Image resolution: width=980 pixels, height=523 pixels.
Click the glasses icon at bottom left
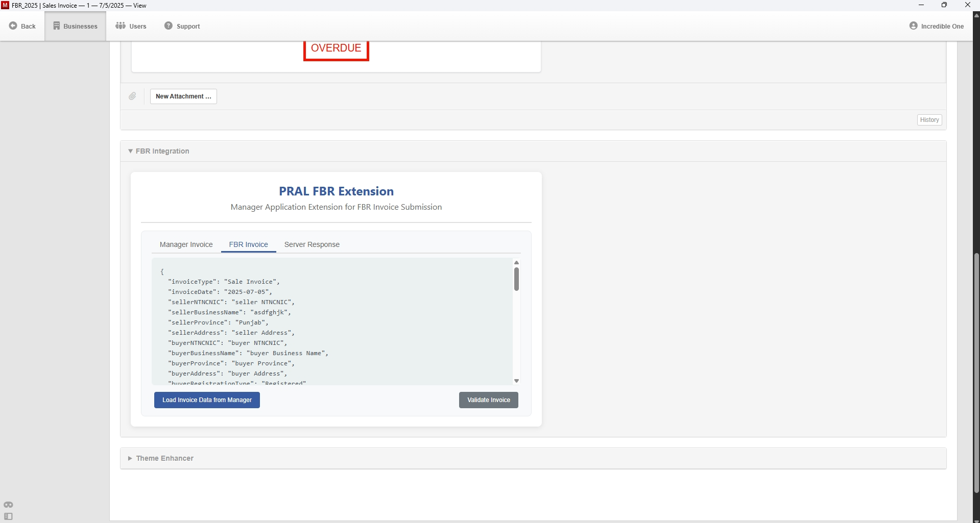pyautogui.click(x=8, y=505)
